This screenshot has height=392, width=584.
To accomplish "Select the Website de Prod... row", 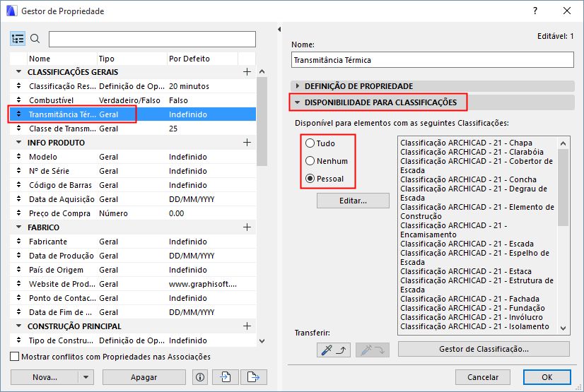I will pyautogui.click(x=133, y=284).
